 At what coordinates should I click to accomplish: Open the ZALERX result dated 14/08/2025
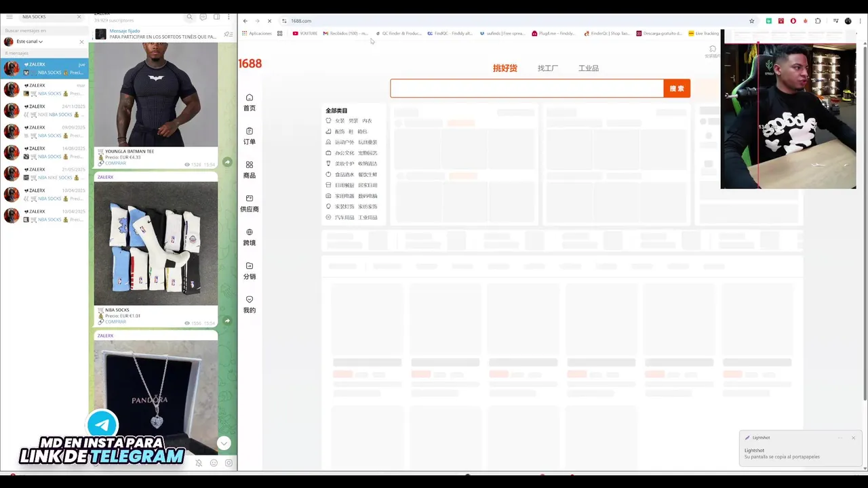(44, 152)
